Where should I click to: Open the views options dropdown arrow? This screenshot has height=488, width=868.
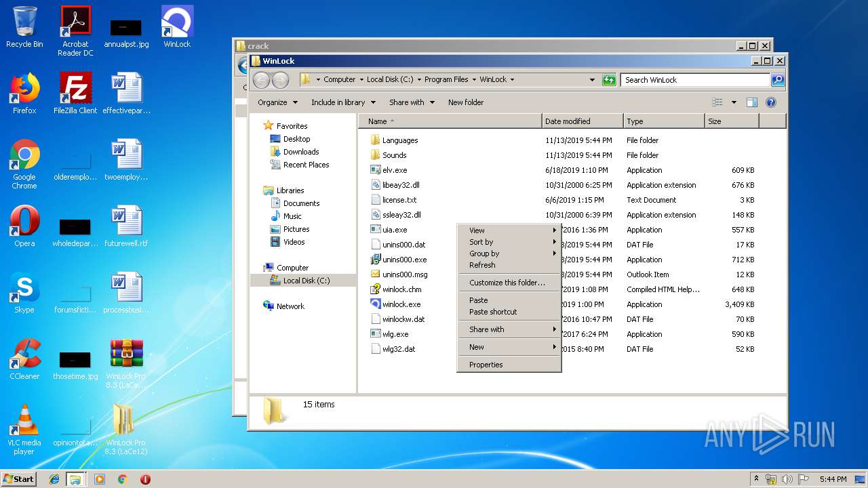734,102
